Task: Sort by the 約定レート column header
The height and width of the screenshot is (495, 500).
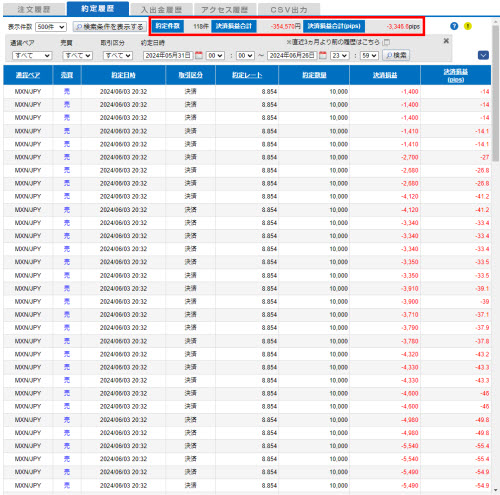Action: 247,75
